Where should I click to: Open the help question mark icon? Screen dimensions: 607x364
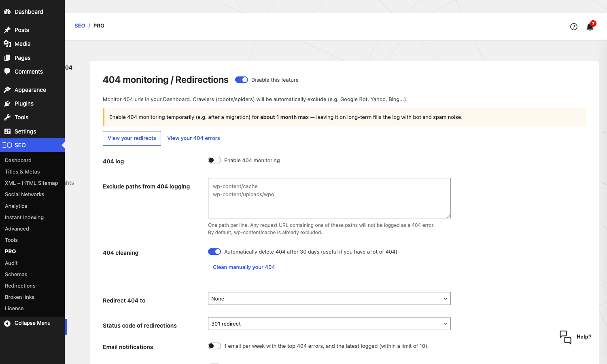click(x=574, y=27)
